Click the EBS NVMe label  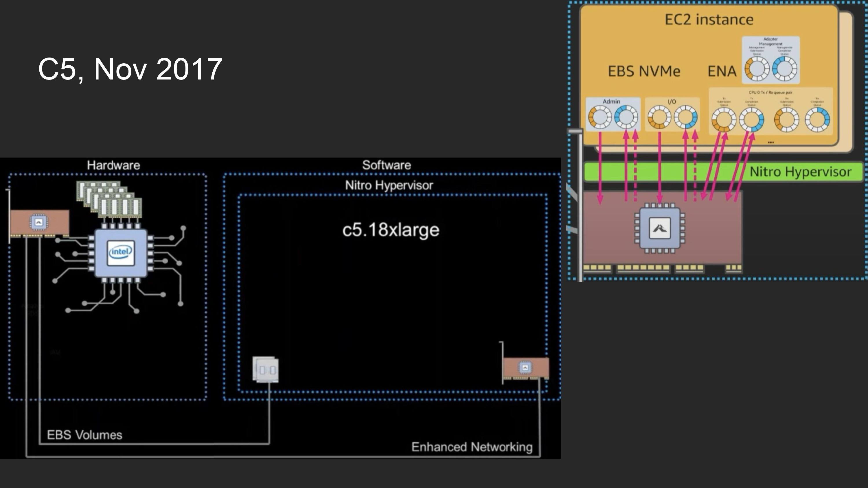644,71
